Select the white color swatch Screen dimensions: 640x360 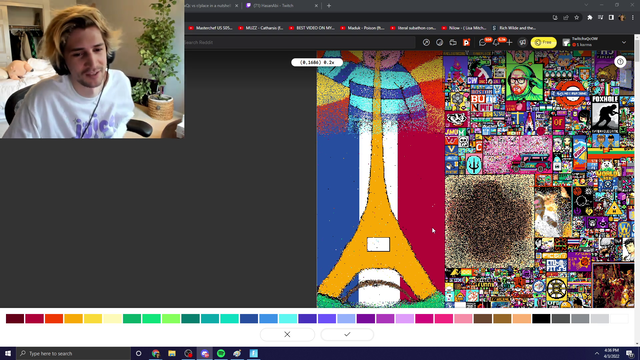pyautogui.click(x=619, y=318)
